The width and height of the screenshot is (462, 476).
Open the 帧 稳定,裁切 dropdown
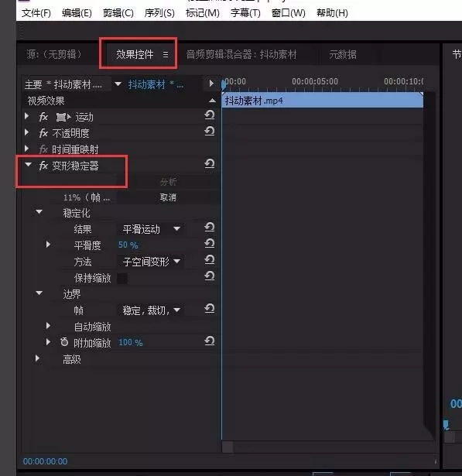151,310
